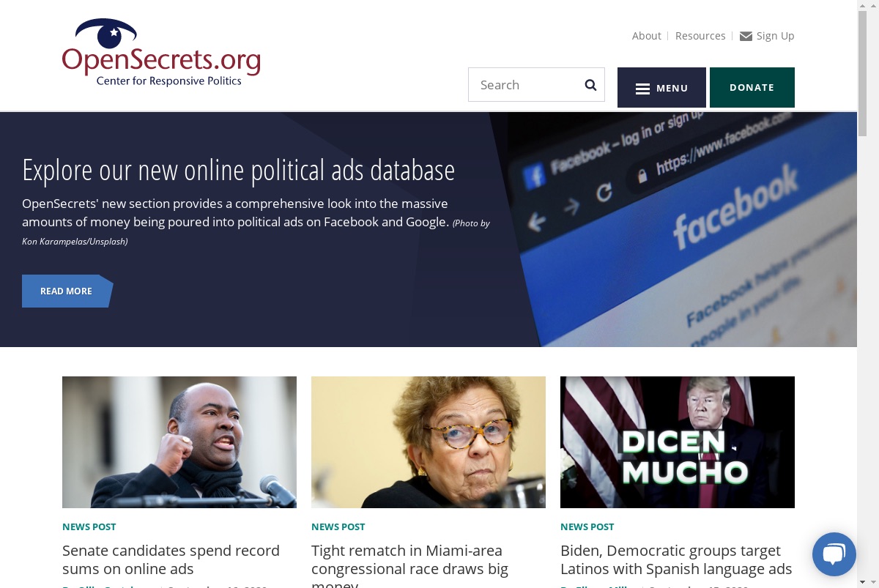Open the chat bubble widget
This screenshot has height=588, width=879.
pyautogui.click(x=834, y=554)
